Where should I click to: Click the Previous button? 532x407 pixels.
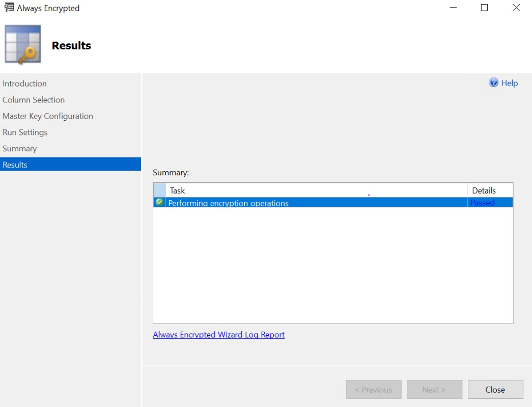tap(374, 389)
